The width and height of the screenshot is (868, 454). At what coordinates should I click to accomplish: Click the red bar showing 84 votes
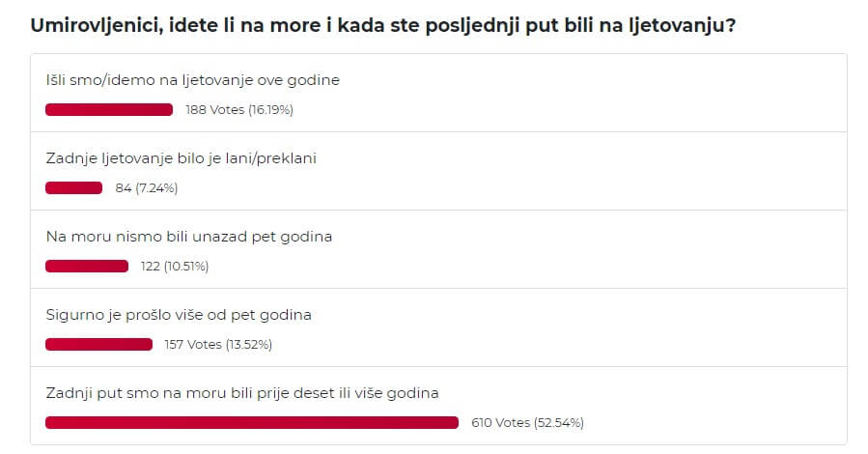click(x=73, y=187)
